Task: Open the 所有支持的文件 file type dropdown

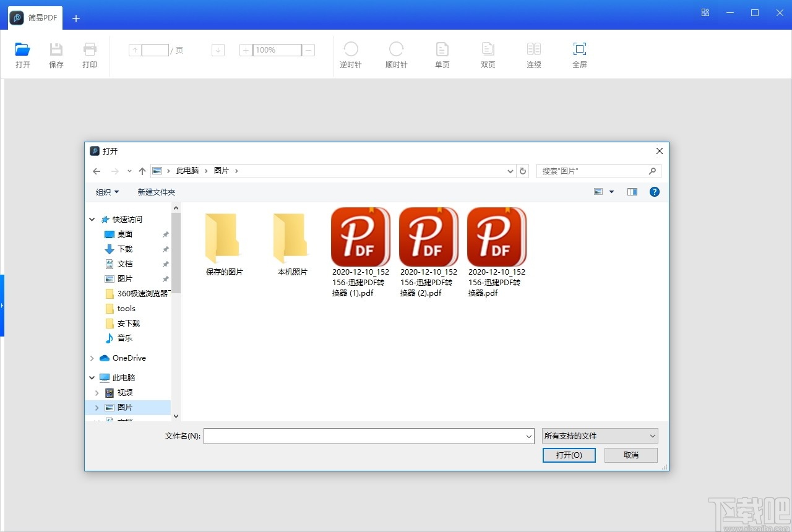Action: click(x=600, y=436)
